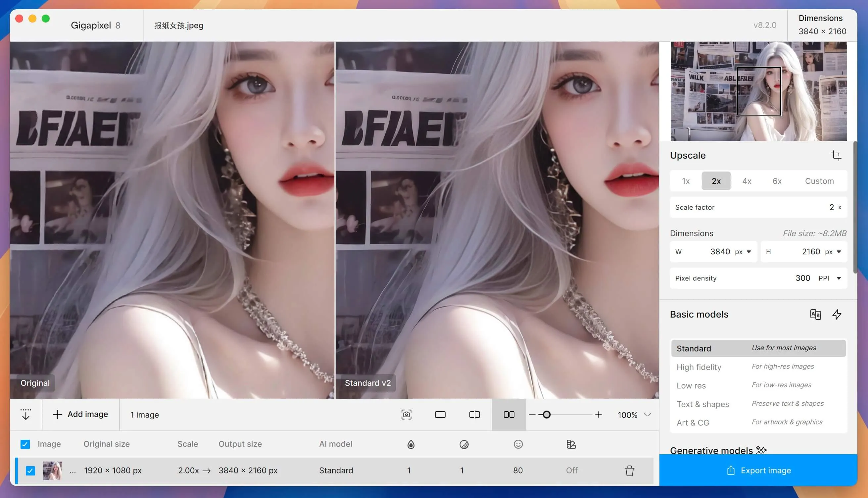Click the sharpen droplet column icon

[411, 444]
